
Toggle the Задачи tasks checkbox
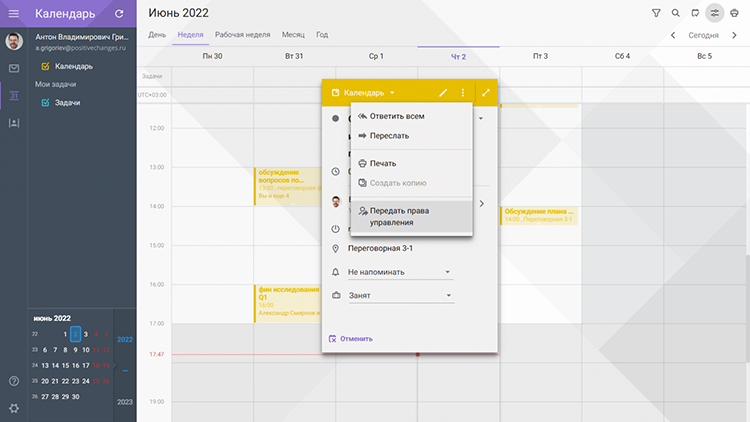[46, 103]
